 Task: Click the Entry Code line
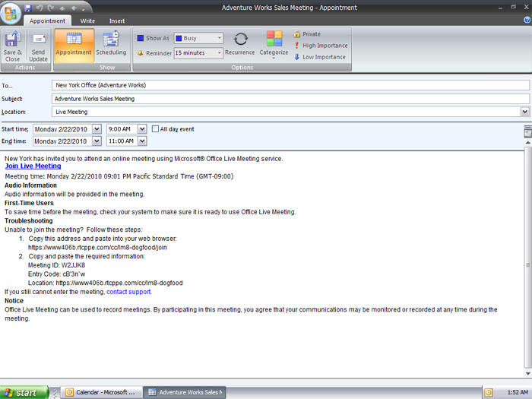pos(56,274)
